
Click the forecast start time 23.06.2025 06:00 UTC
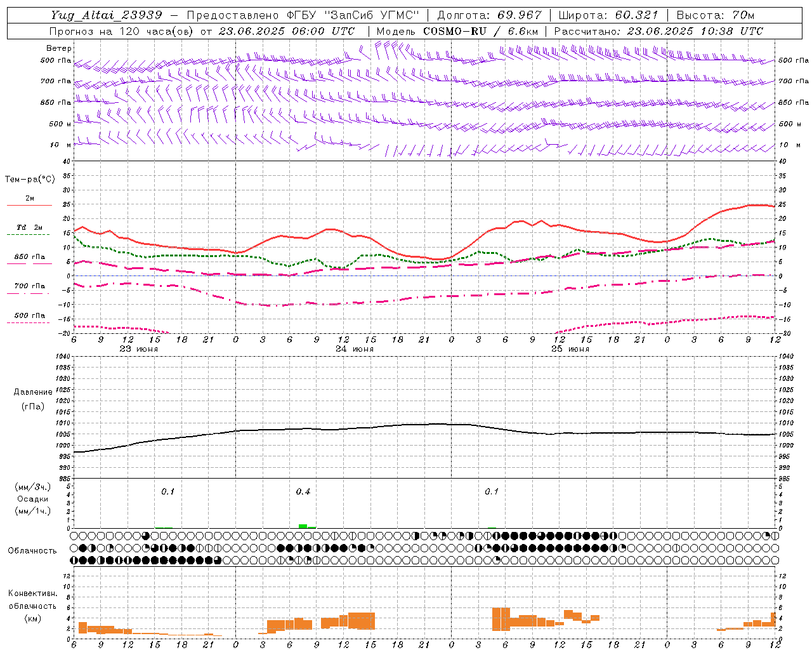point(287,31)
